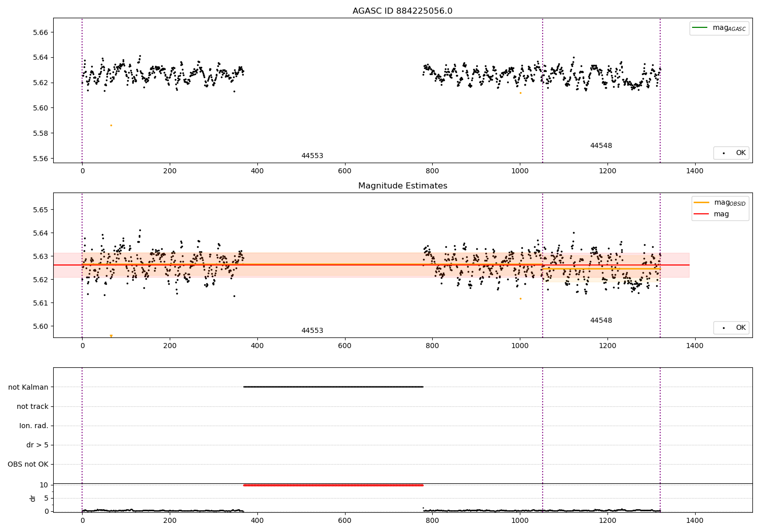Click the 'Magnitude Estimates' panel title
760x532 pixels.
point(402,186)
